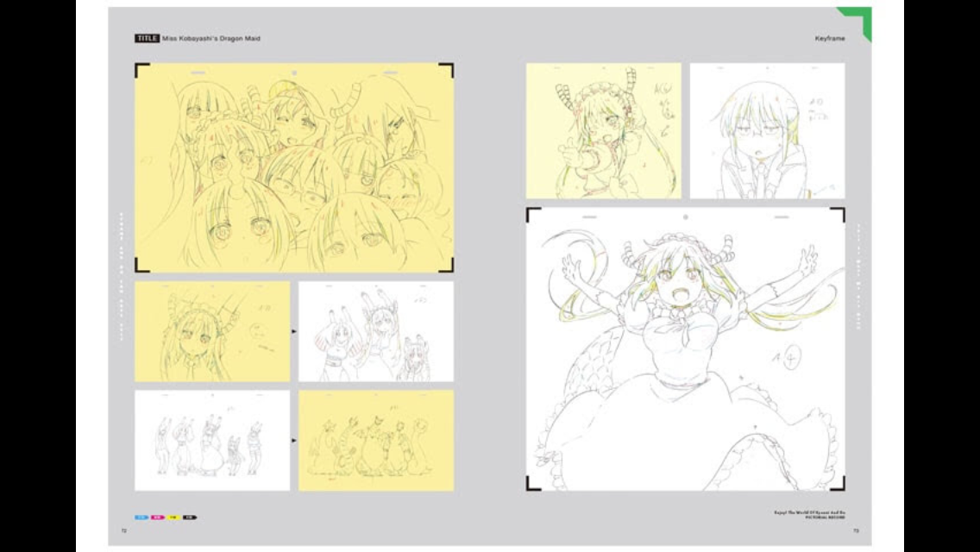Open the yellow pointing horned girl sketch
This screenshot has height=552, width=980.
click(x=604, y=130)
